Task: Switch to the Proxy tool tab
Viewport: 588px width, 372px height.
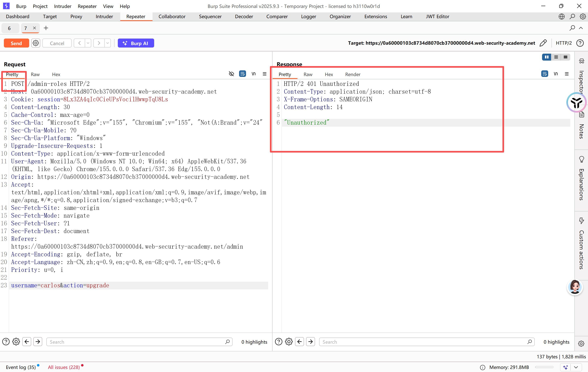Action: [76, 17]
